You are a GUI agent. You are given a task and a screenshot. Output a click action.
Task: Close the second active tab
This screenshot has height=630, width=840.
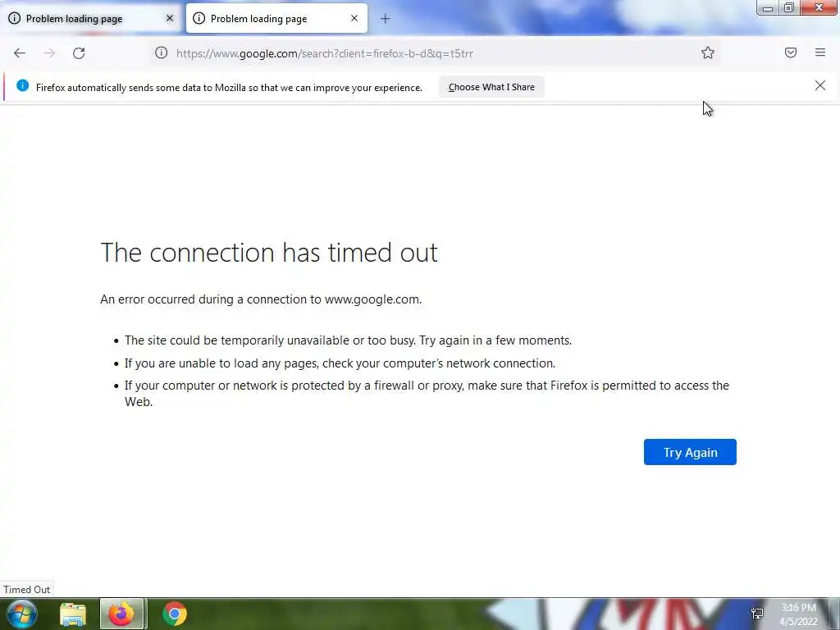click(354, 18)
